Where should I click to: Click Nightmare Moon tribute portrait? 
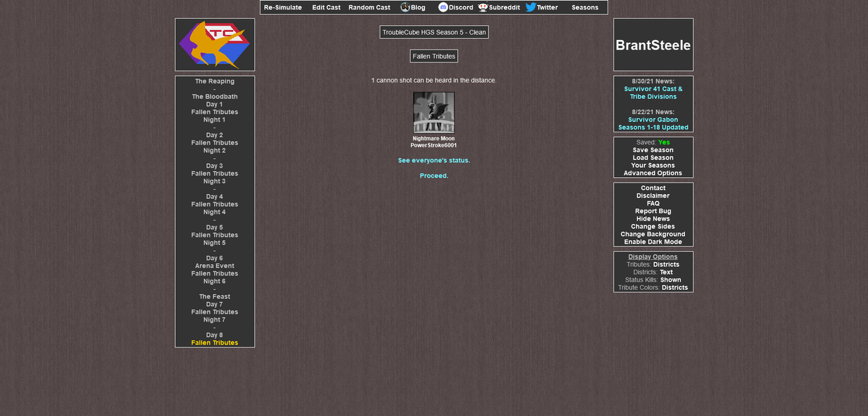tap(434, 113)
